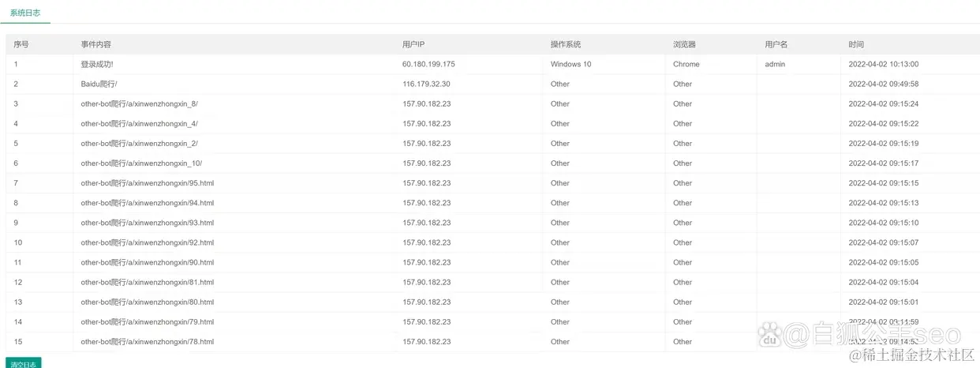Click the 事件内容 column header
This screenshot has width=980, height=368.
[95, 44]
